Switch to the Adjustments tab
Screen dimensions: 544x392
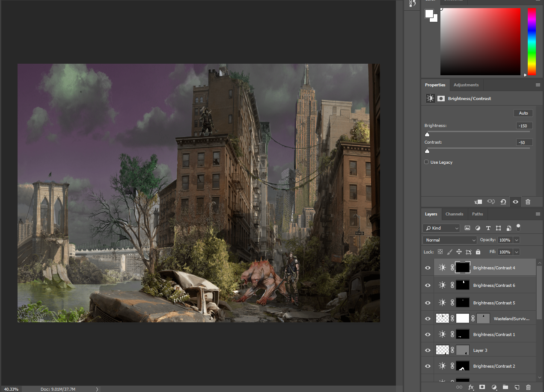coord(466,85)
